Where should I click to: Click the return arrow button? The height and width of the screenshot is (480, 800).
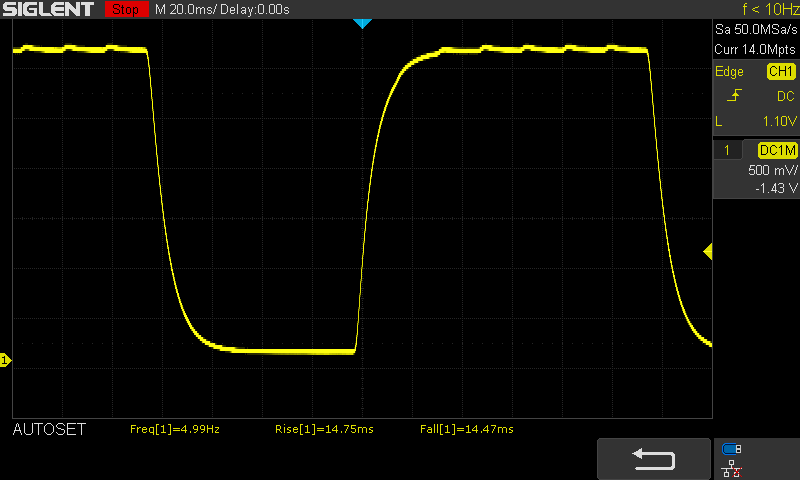pyautogui.click(x=654, y=459)
